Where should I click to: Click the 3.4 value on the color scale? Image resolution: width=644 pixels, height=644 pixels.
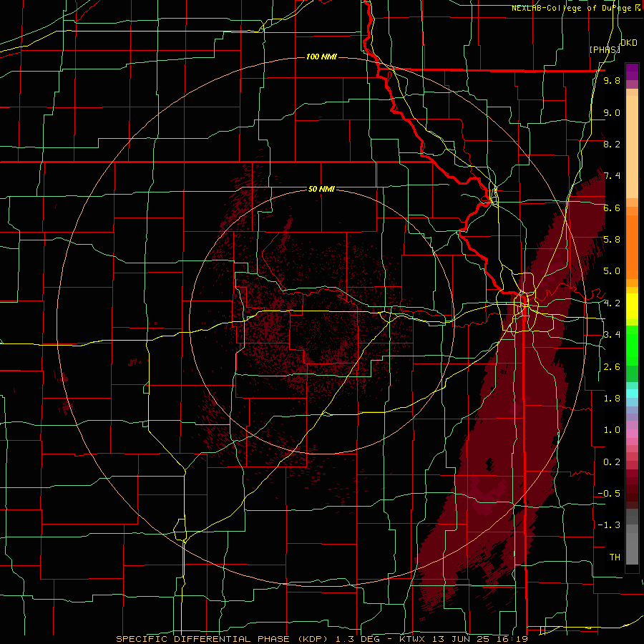pyautogui.click(x=612, y=335)
